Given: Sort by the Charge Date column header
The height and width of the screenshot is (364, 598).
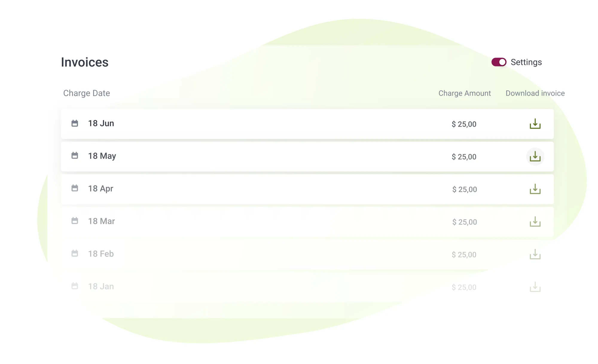Looking at the screenshot, I should point(86,93).
